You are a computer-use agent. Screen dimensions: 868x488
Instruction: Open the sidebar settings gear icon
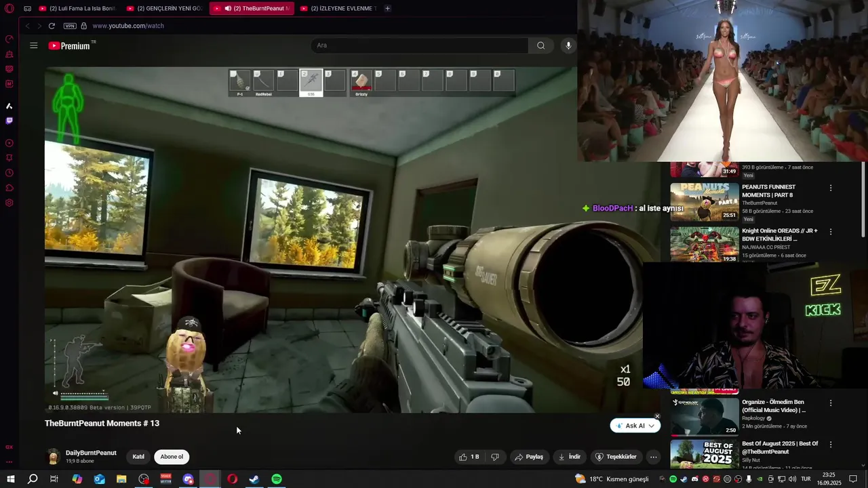click(9, 203)
